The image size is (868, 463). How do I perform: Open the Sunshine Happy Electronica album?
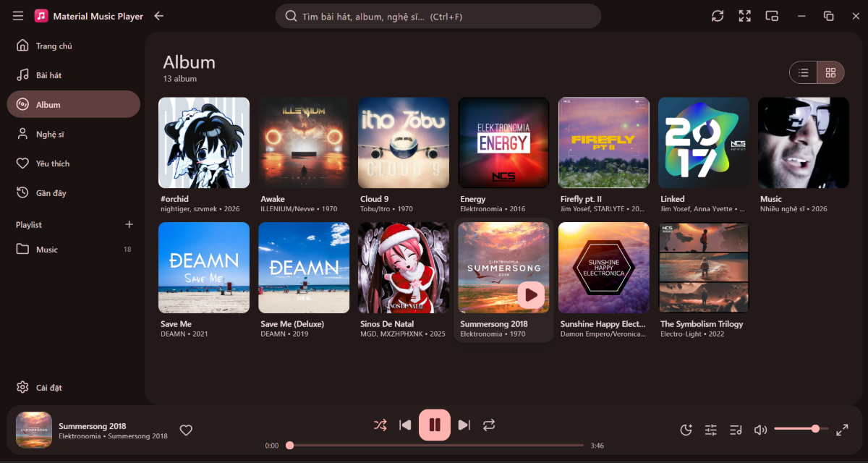tap(604, 268)
